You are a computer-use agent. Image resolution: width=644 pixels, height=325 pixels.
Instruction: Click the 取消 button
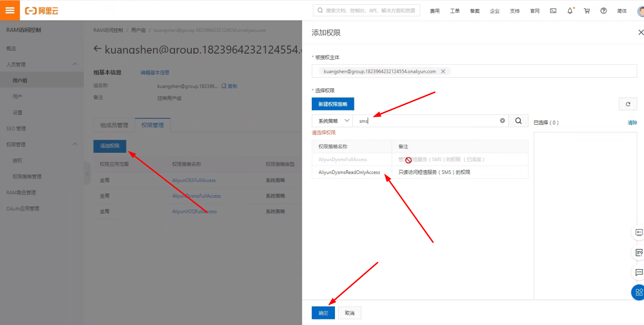coord(350,313)
